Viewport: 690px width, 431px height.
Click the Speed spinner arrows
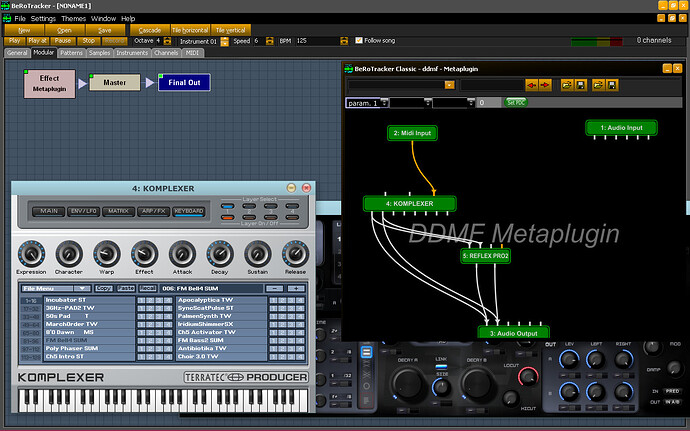pyautogui.click(x=270, y=41)
